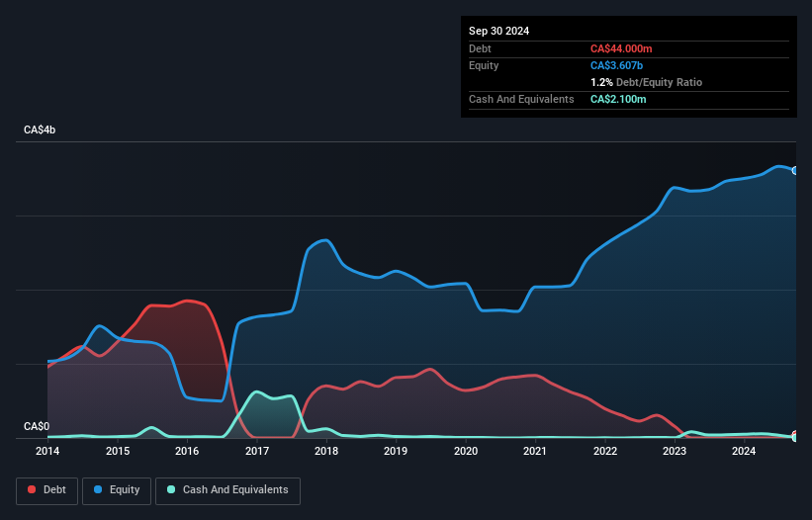Select the blue Equity endpoint marker

[x=795, y=170]
